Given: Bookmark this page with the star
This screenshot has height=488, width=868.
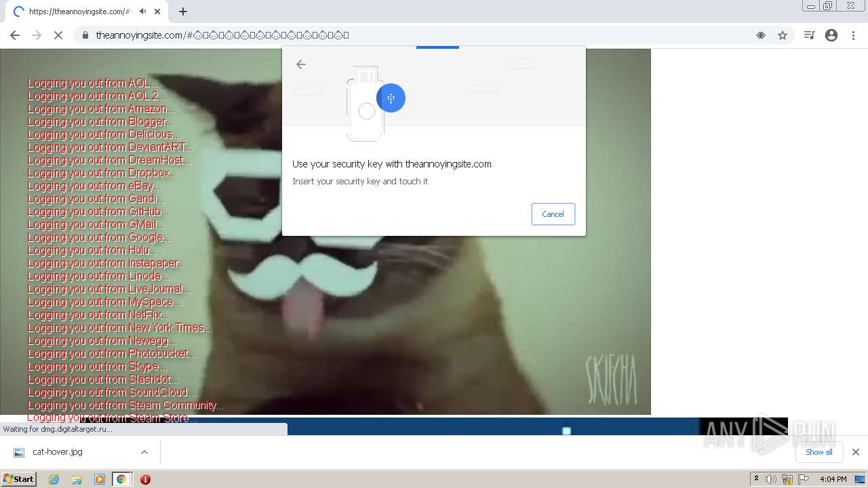Looking at the screenshot, I should (x=783, y=35).
